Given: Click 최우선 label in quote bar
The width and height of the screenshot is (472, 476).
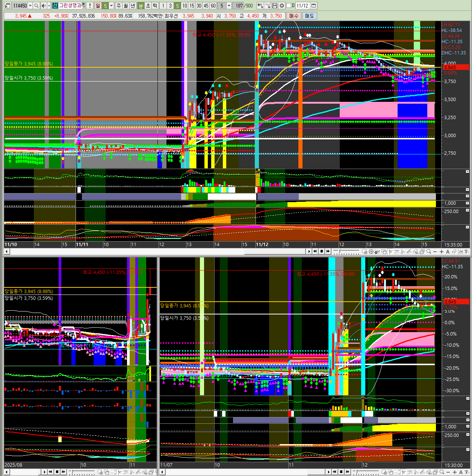Looking at the screenshot, I should point(171,16).
